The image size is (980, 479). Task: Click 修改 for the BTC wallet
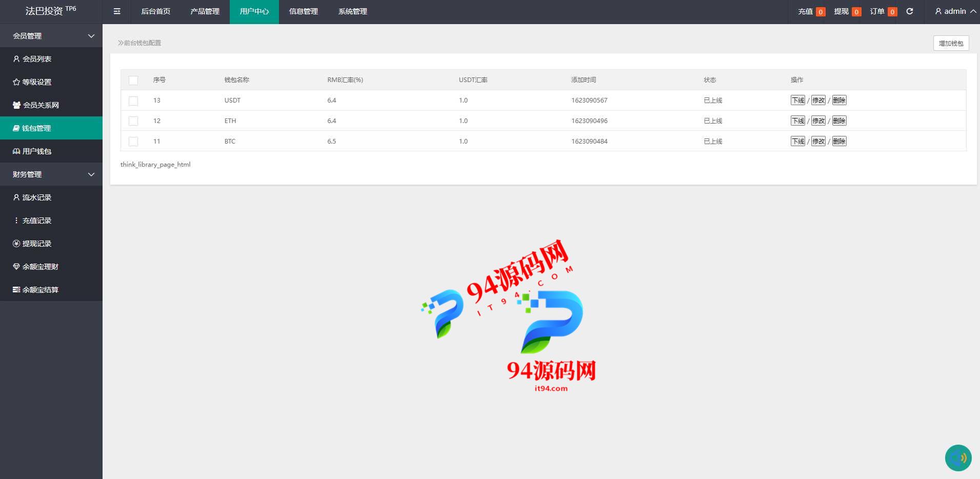(818, 142)
